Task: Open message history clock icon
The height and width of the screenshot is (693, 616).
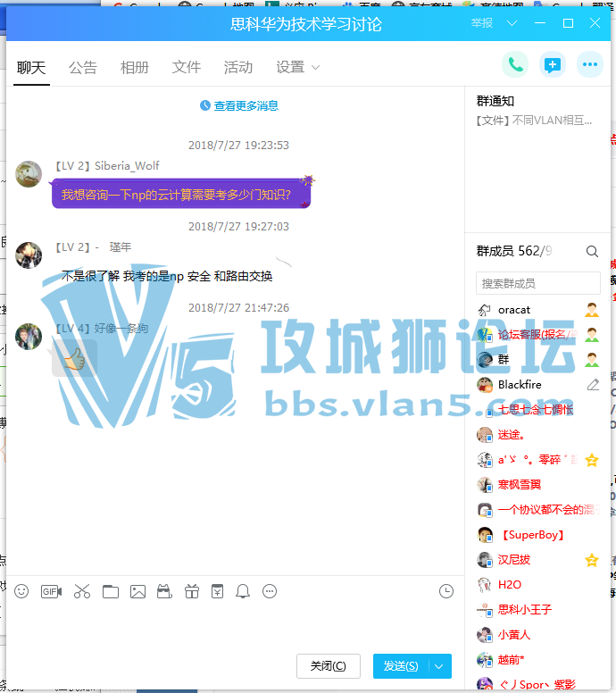Action: click(446, 591)
